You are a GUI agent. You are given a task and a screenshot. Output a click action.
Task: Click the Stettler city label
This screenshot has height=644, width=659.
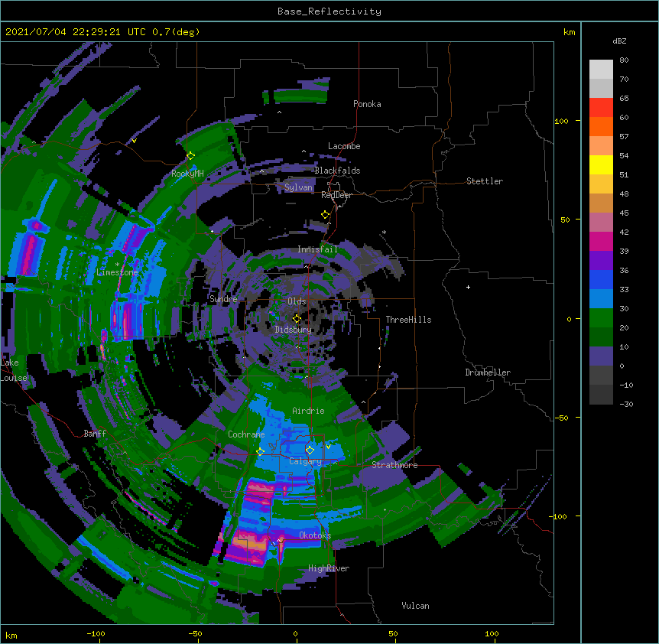click(x=485, y=181)
